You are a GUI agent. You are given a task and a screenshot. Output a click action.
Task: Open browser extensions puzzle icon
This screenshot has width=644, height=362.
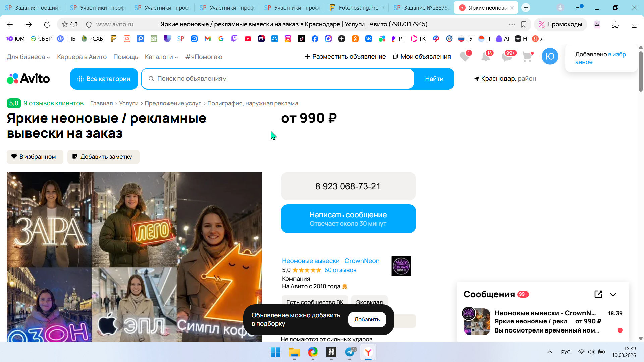(615, 24)
